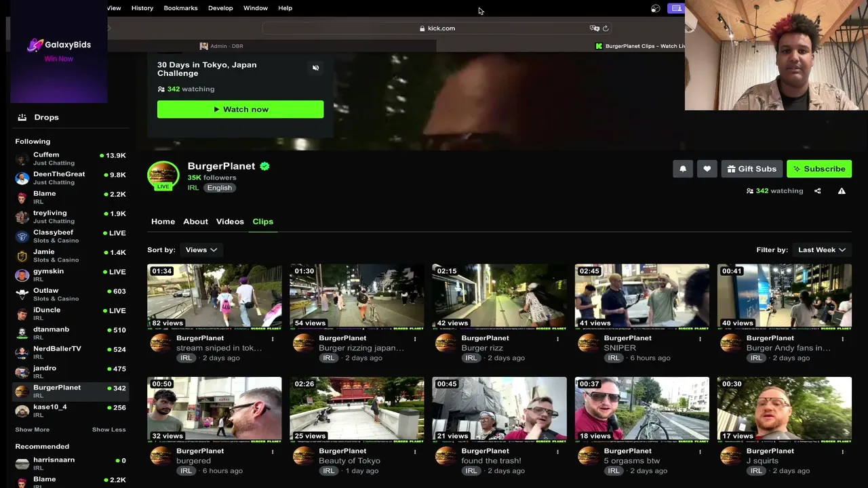This screenshot has height=488, width=868.
Task: Switch to the 'Admin - DBR' browser tab
Action: (222, 46)
